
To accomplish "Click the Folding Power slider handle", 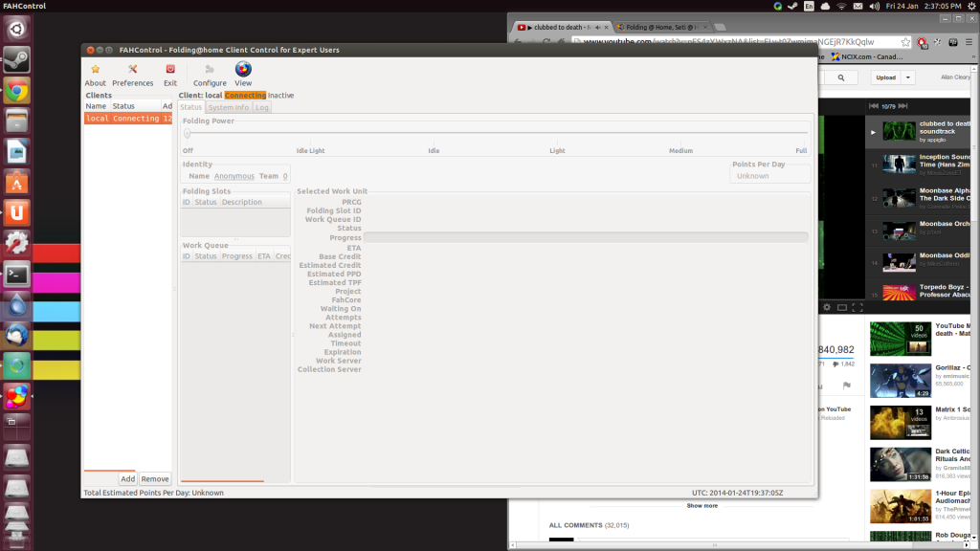I will (x=187, y=133).
